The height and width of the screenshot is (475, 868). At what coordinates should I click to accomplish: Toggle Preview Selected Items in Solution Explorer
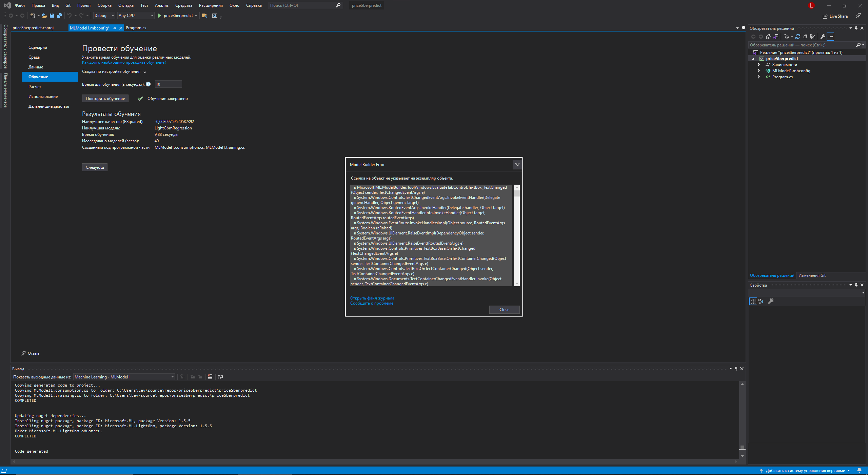[x=812, y=37]
